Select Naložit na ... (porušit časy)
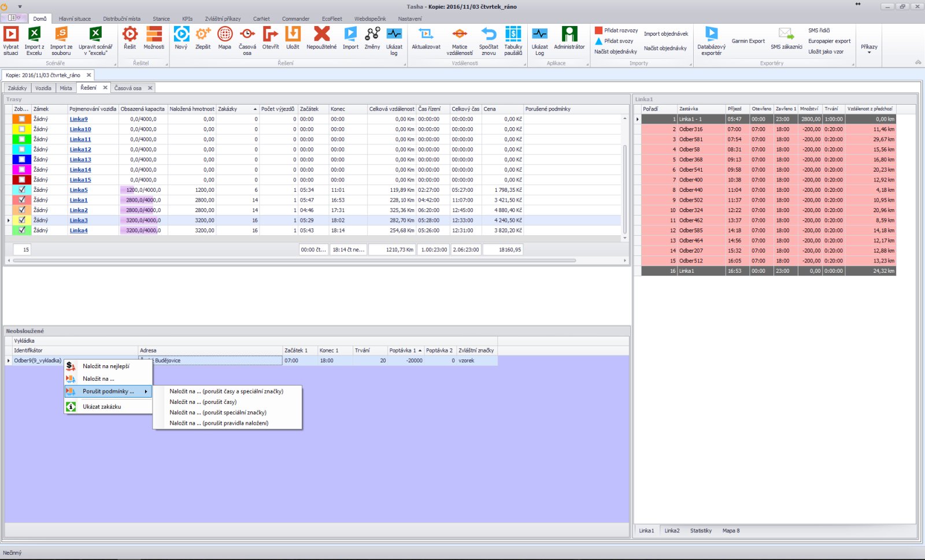This screenshot has height=560, width=925. point(203,402)
